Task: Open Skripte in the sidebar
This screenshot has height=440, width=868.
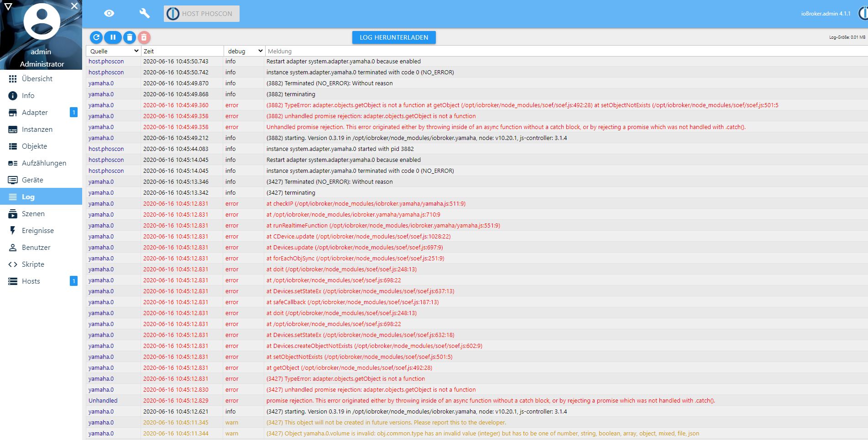Action: [x=41, y=264]
